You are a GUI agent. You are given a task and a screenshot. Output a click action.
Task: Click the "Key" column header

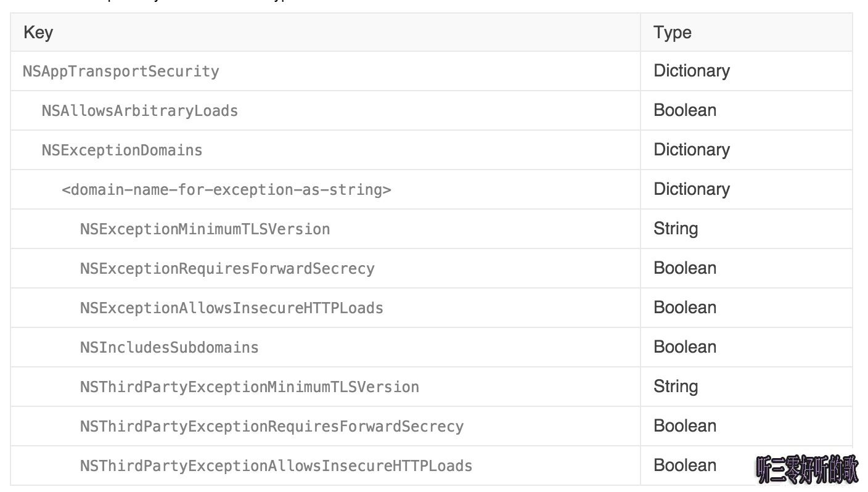click(38, 32)
